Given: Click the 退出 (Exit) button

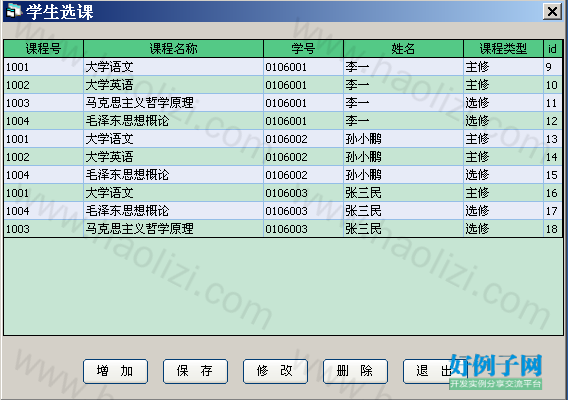Looking at the screenshot, I should (435, 371).
